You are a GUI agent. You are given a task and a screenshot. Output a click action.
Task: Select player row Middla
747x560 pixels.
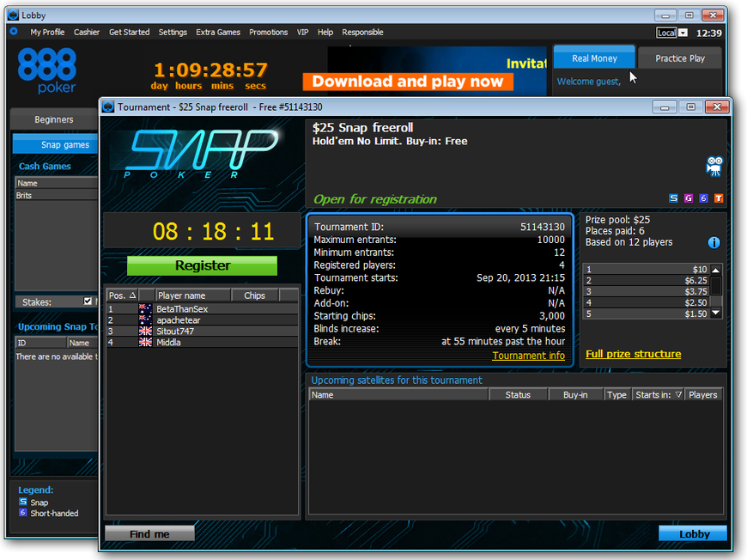pyautogui.click(x=202, y=342)
